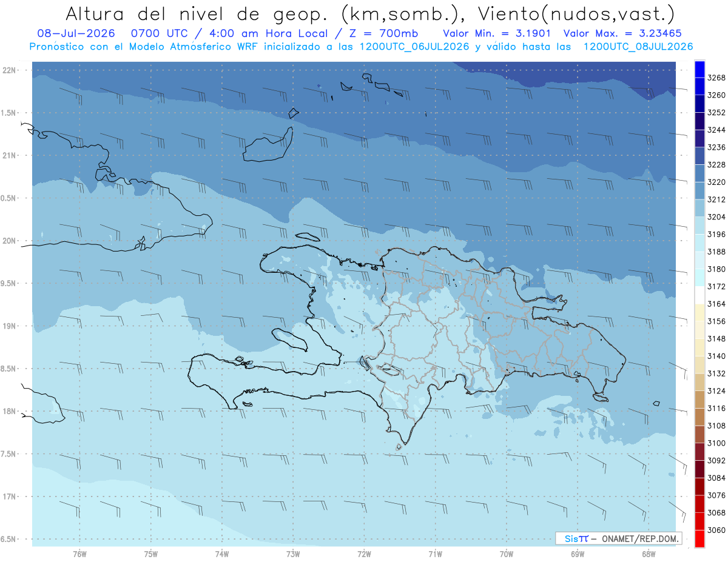Click the valid-until time '1200UTC_08JUL2026'
The width and height of the screenshot is (728, 562).
(638, 46)
